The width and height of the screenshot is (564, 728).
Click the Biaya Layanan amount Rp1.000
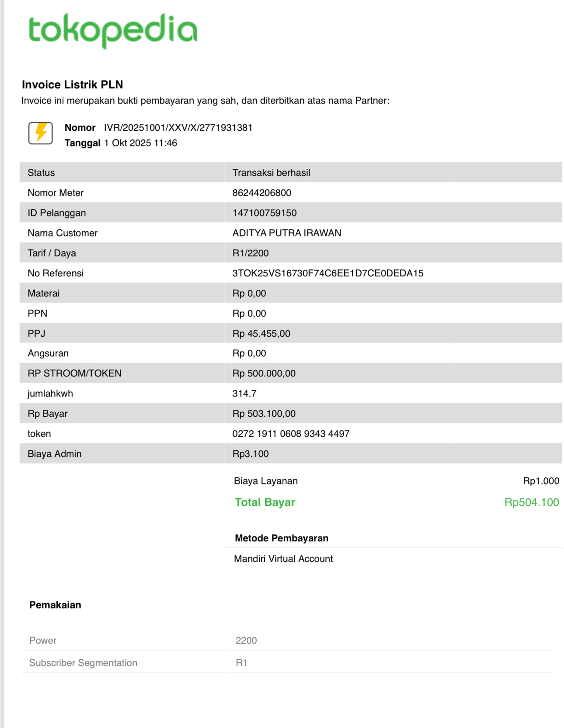coord(541,481)
